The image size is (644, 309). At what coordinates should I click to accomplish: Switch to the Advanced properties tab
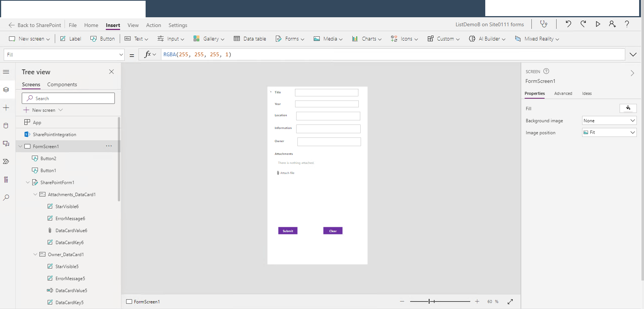pos(563,93)
